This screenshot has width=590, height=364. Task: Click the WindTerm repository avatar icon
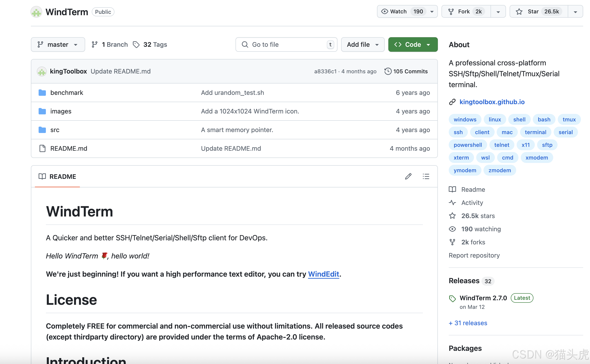[36, 12]
